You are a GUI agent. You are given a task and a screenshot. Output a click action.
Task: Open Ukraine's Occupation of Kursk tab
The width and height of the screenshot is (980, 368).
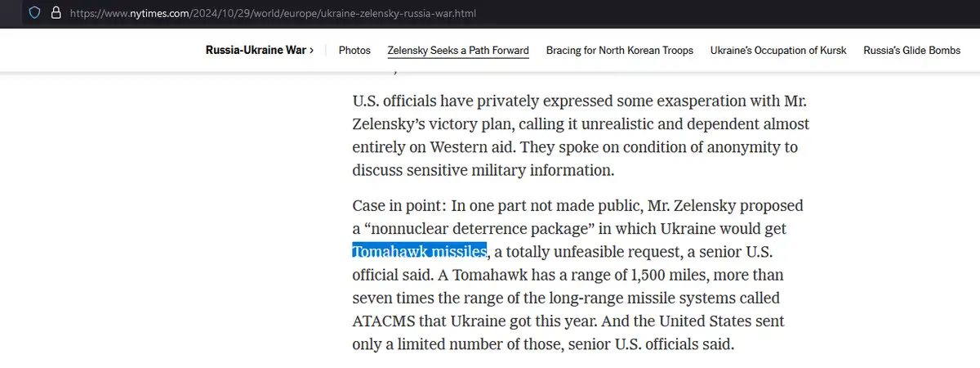point(778,51)
